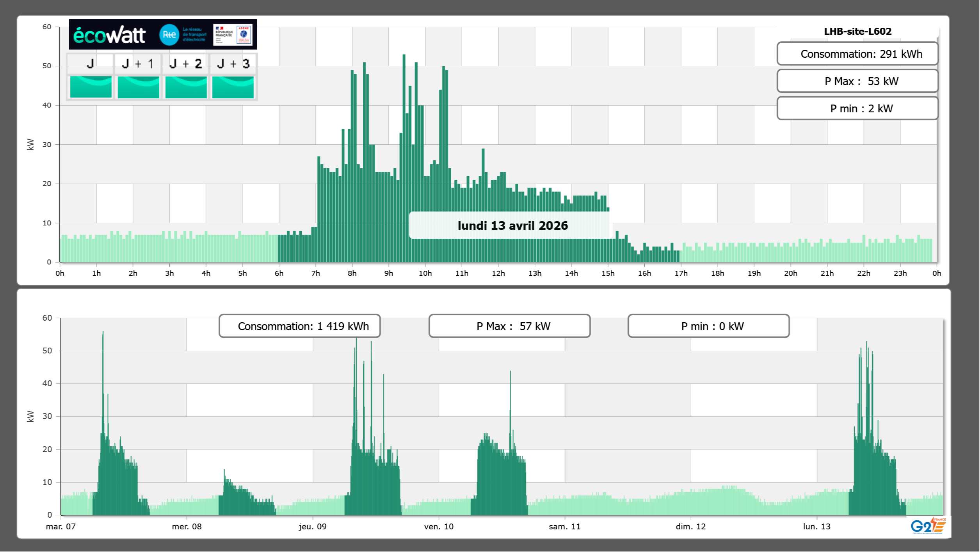Click the weekly 'Consommation: 1 419 kWh' box
The height and width of the screenshot is (552, 980).
pos(299,326)
